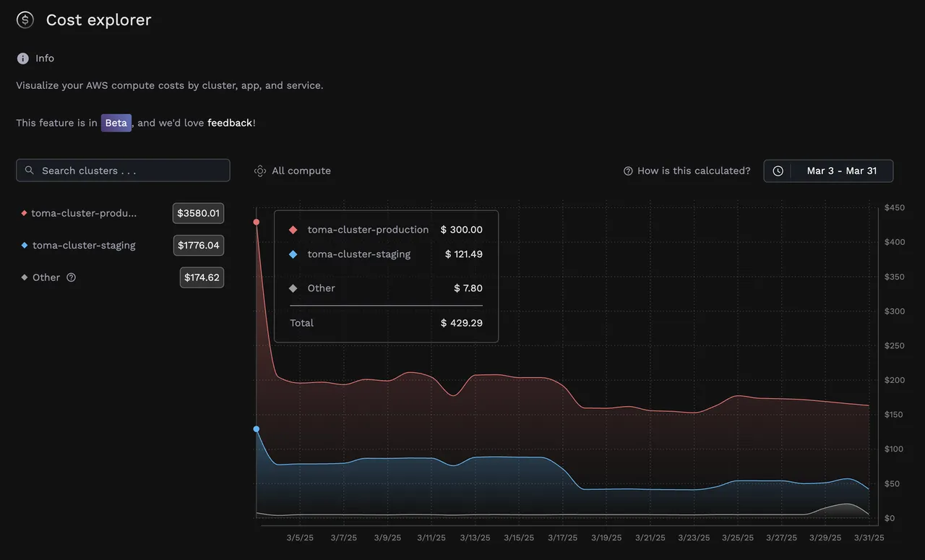
Task: Click the Cost explorer dollar icon
Action: tap(25, 20)
